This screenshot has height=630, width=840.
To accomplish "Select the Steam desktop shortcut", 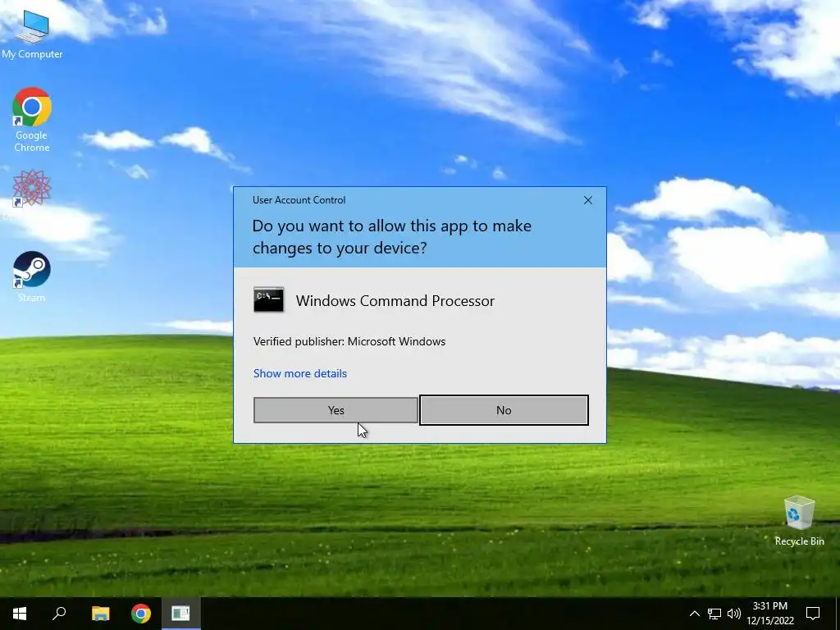I will coord(32,277).
